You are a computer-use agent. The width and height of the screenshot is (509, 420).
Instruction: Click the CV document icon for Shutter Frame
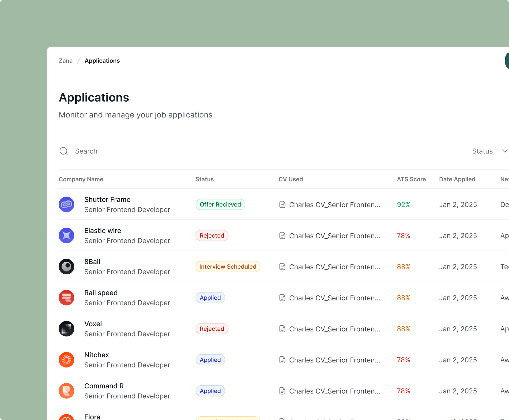[282, 204]
